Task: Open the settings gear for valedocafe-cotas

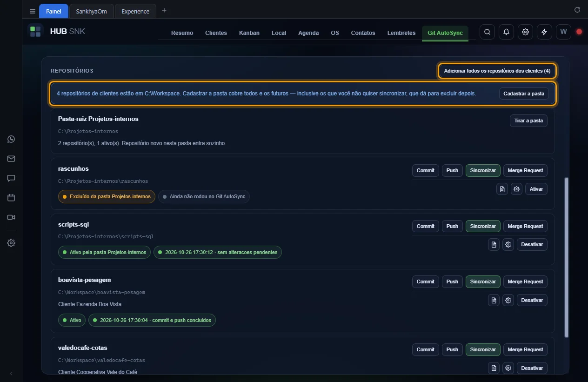Action: pos(508,368)
